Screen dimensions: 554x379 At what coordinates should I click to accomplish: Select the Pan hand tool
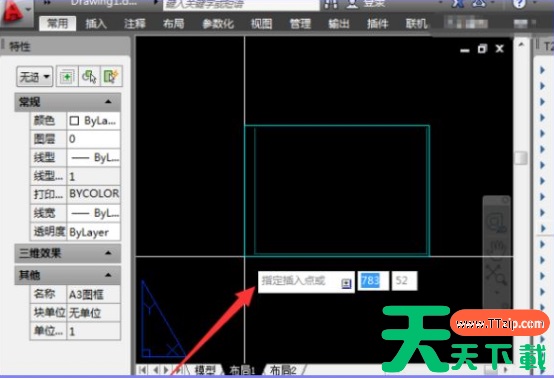496,249
